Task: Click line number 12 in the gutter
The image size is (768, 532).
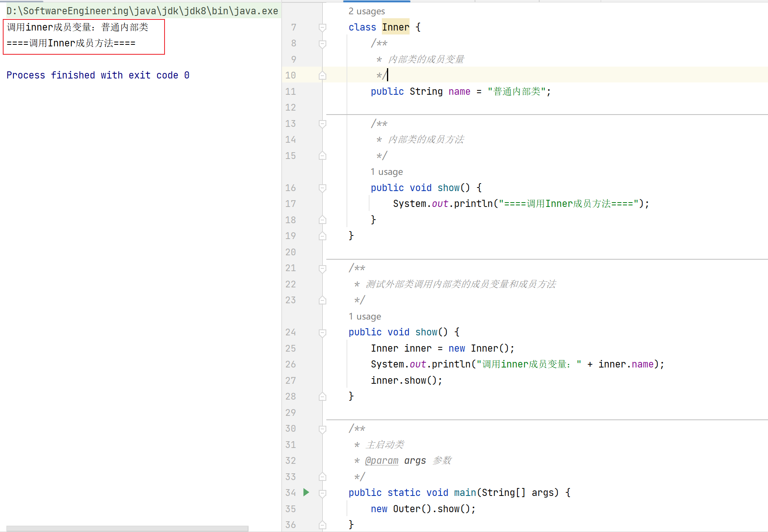Action: click(290, 107)
